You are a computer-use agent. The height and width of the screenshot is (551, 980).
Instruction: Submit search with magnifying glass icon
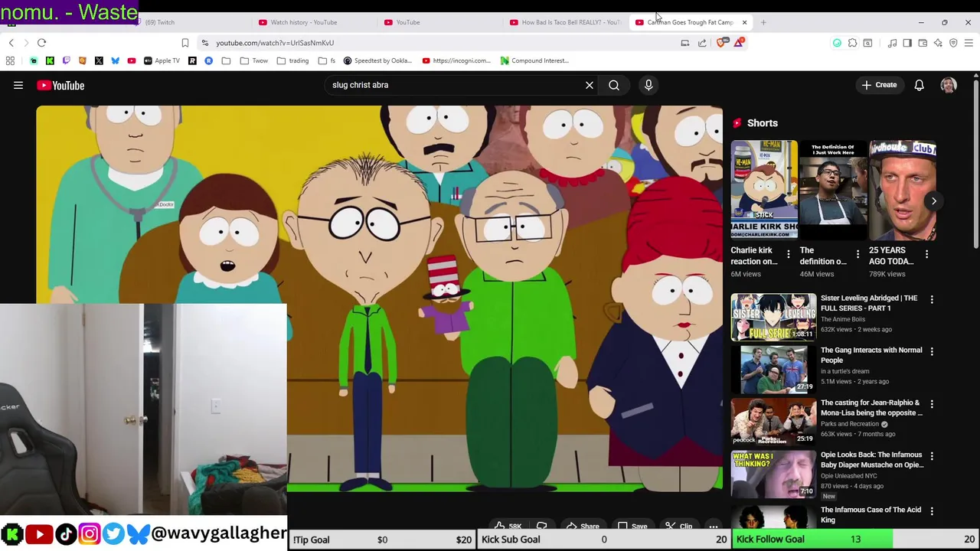click(614, 85)
